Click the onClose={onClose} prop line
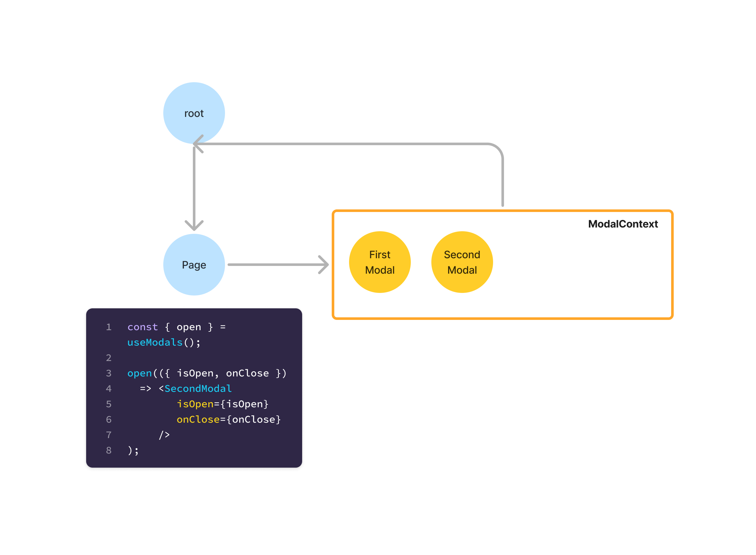This screenshot has height=555, width=756. tap(229, 419)
